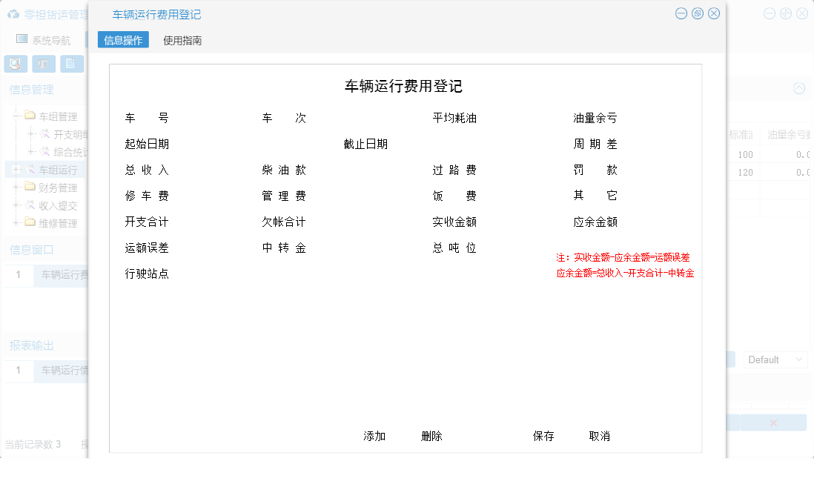This screenshot has width=814, height=504.
Task: Click the restore icon on dialog title bar
Action: [697, 13]
